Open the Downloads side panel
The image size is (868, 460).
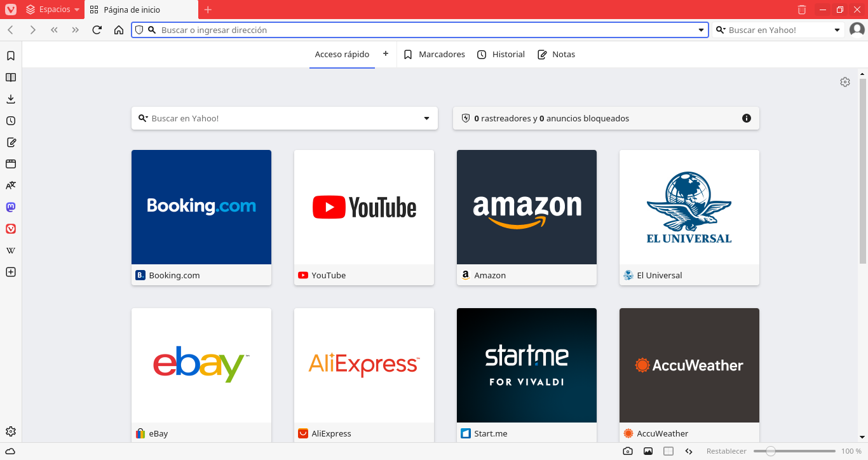11,99
